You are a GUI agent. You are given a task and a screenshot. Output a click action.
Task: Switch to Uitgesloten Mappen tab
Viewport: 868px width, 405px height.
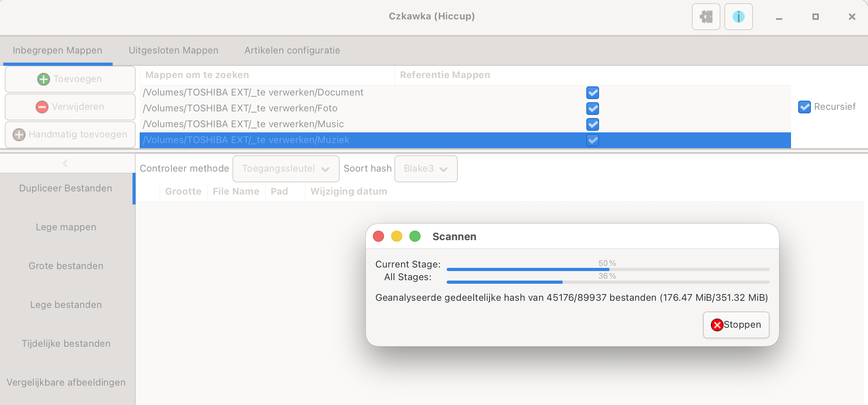pyautogui.click(x=173, y=50)
